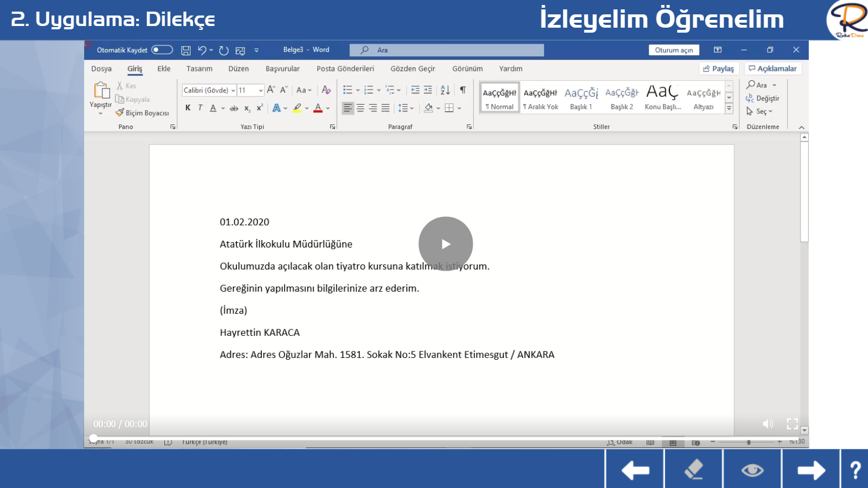Click the clear formatting icon
This screenshot has width=868, height=488.
[x=326, y=90]
